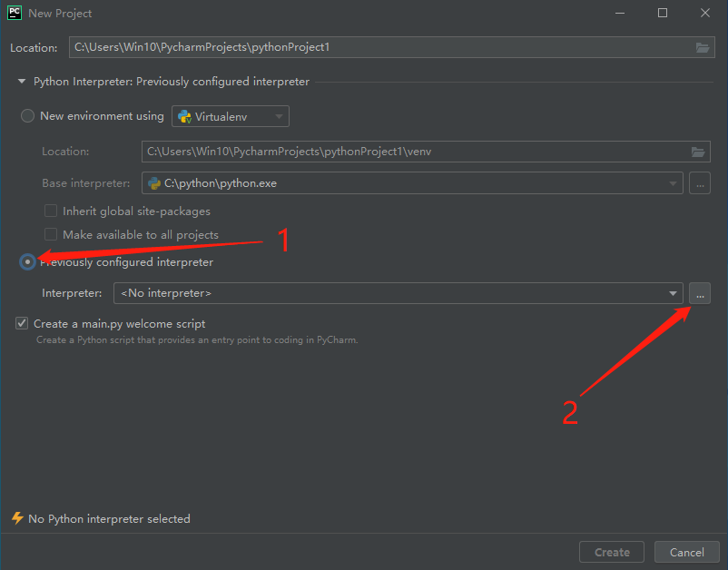Click the PyCharm logo in the title bar
The image size is (728, 570).
click(x=15, y=13)
